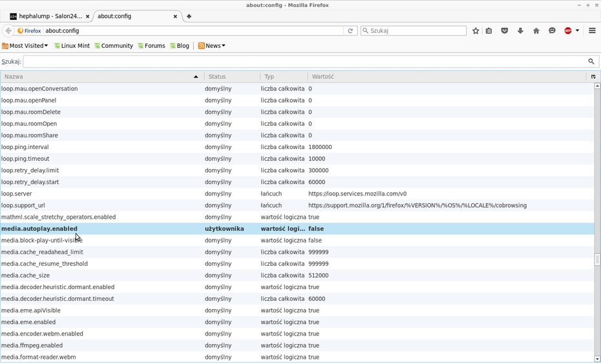Expand the News feed dropdown
This screenshot has height=364, width=601.
pyautogui.click(x=212, y=46)
